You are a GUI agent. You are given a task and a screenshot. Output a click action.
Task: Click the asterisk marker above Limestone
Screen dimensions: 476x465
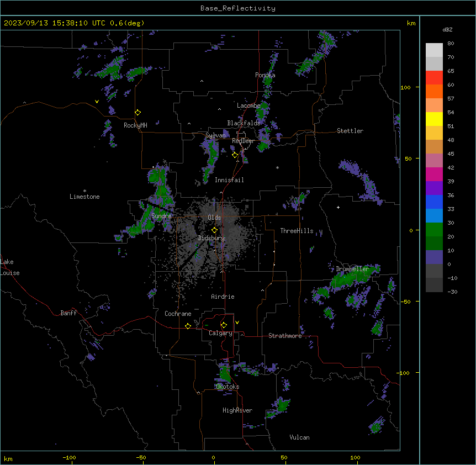tap(84, 191)
